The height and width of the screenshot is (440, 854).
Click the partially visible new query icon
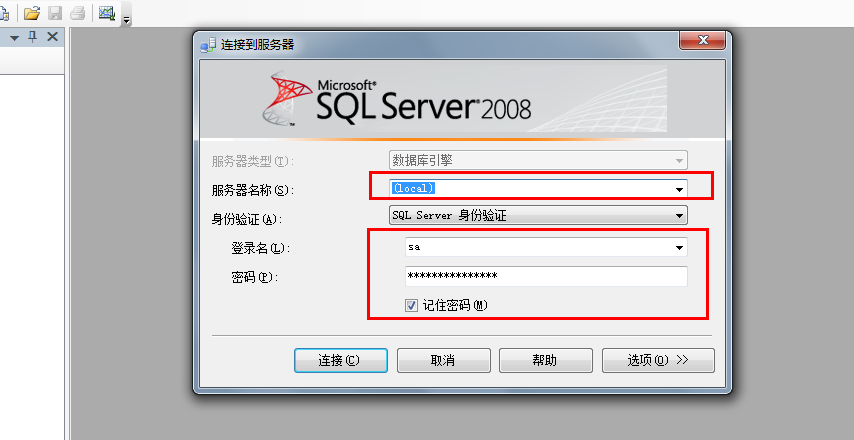pyautogui.click(x=4, y=13)
